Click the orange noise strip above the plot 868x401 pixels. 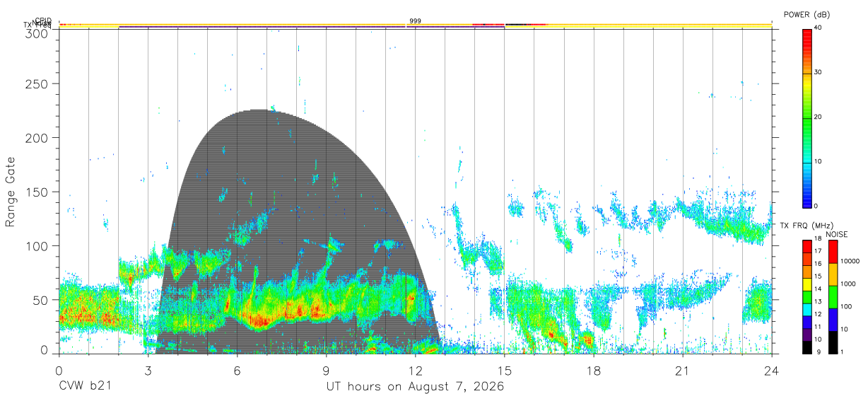(x=416, y=25)
